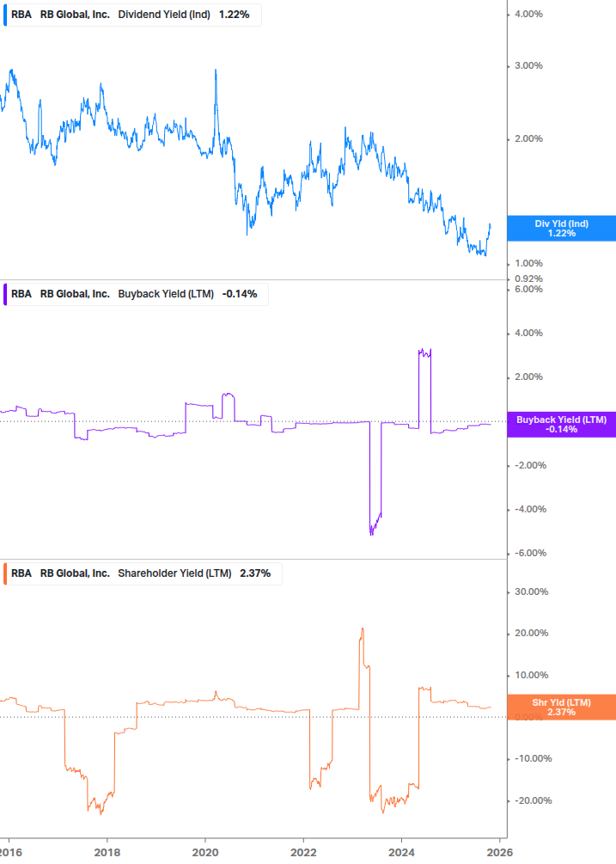Click the -6.00% label on the buyback yield axis
Viewport: 616px width, 864px height.
[x=528, y=553]
